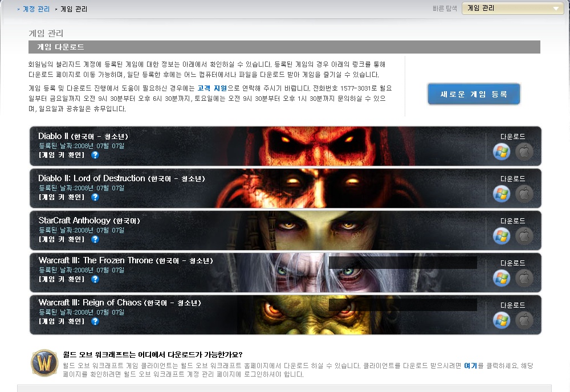Click help icon under The Frozen Throne

point(95,279)
